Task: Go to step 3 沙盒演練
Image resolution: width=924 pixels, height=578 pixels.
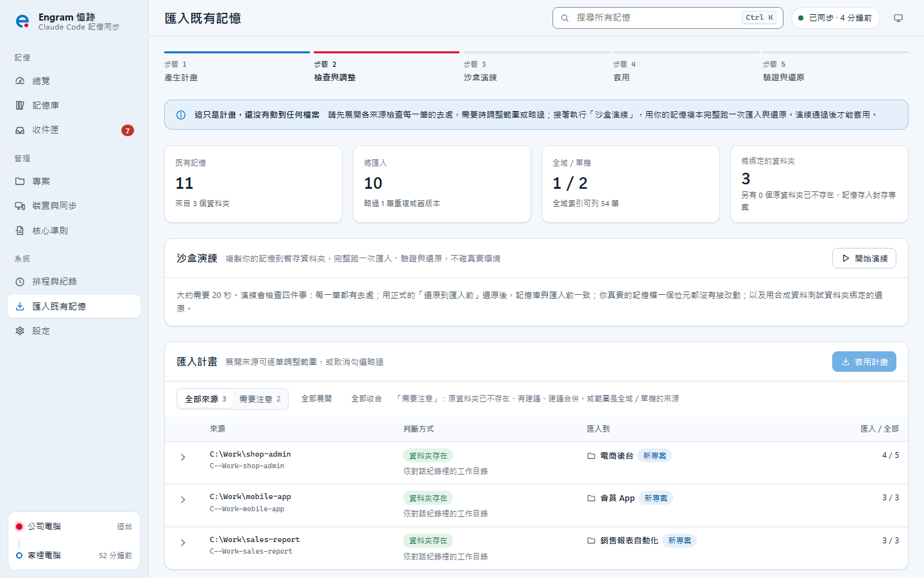Action: pos(536,67)
